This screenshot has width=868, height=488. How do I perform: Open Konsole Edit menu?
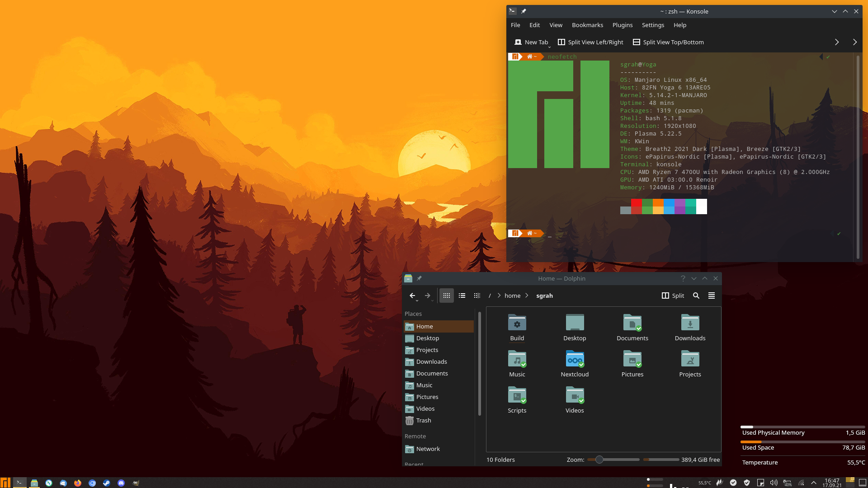[535, 25]
